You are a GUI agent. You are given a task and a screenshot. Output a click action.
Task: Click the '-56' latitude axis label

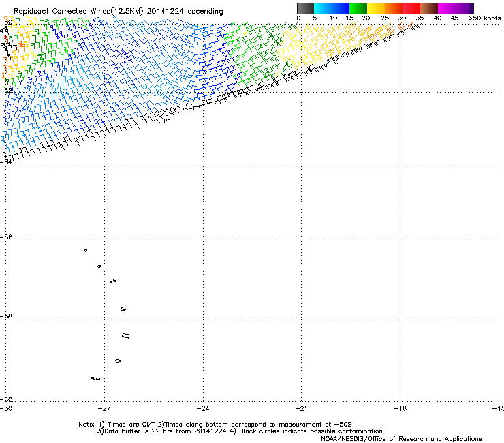click(x=6, y=237)
